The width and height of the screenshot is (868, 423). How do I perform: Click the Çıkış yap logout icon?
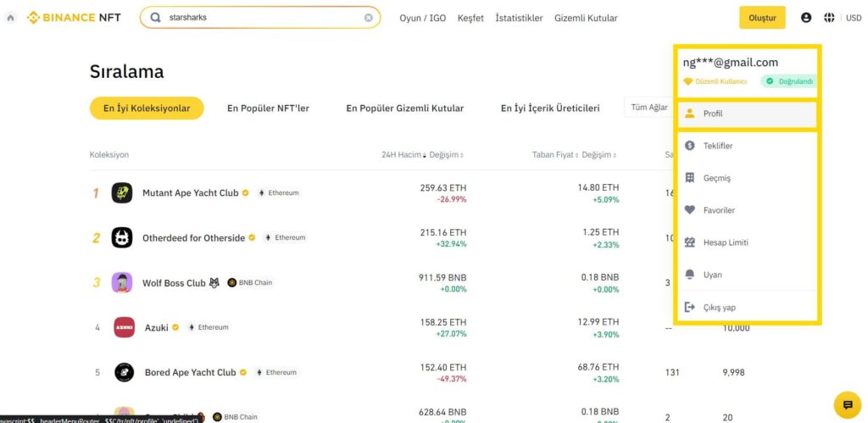click(689, 307)
